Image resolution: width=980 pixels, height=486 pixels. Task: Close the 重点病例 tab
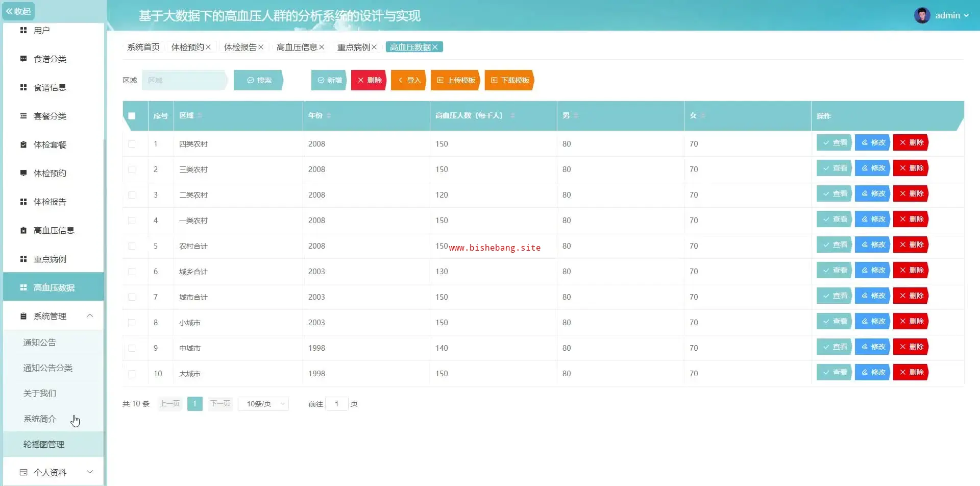tap(374, 47)
